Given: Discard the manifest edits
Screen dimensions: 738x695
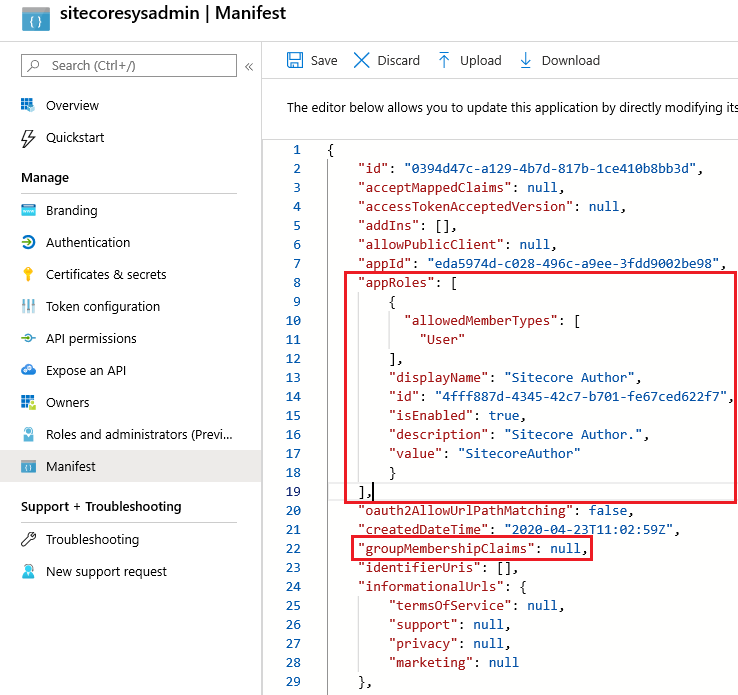Looking at the screenshot, I should 386,60.
